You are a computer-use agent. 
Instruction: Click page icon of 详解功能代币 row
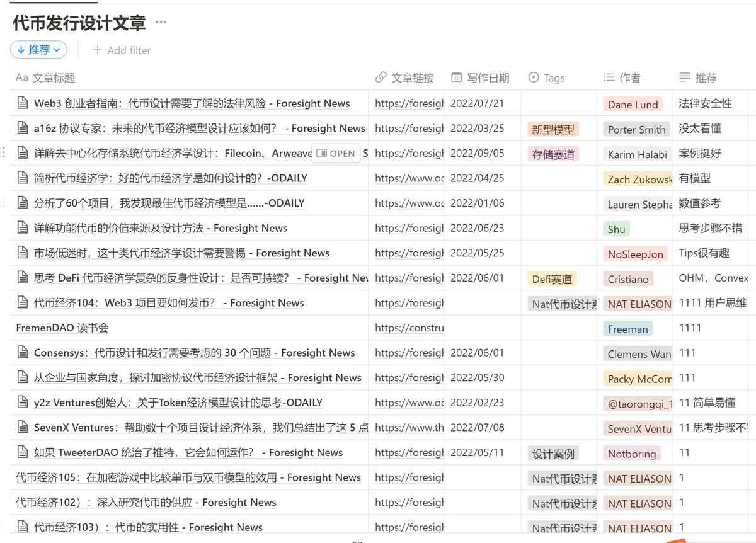pyautogui.click(x=23, y=228)
